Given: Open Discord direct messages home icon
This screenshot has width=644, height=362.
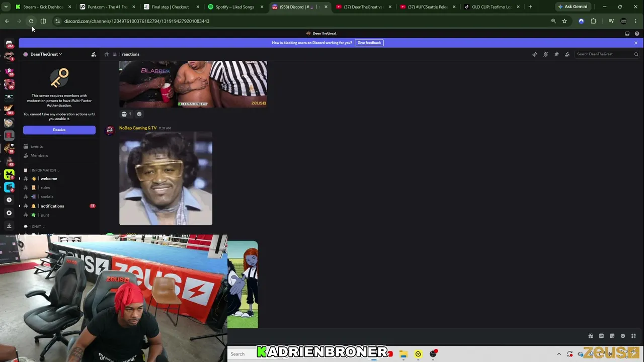Looking at the screenshot, I should click(9, 43).
